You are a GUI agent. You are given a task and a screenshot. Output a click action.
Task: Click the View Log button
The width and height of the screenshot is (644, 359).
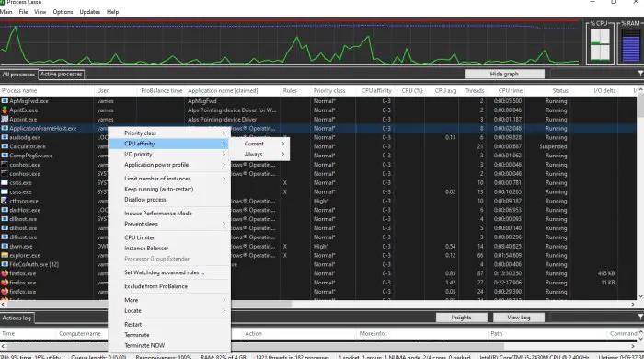click(x=519, y=318)
